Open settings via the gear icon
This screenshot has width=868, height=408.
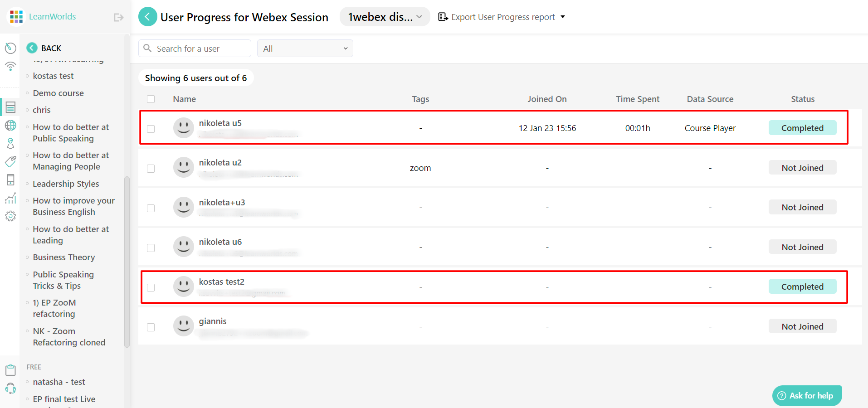click(x=10, y=216)
